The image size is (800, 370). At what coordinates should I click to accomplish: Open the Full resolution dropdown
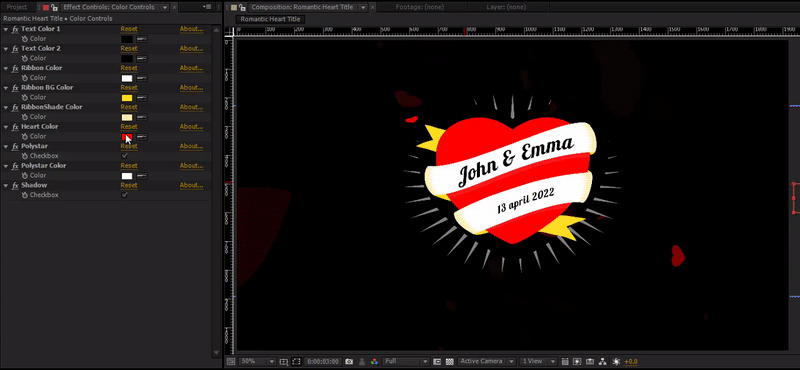[x=406, y=361]
